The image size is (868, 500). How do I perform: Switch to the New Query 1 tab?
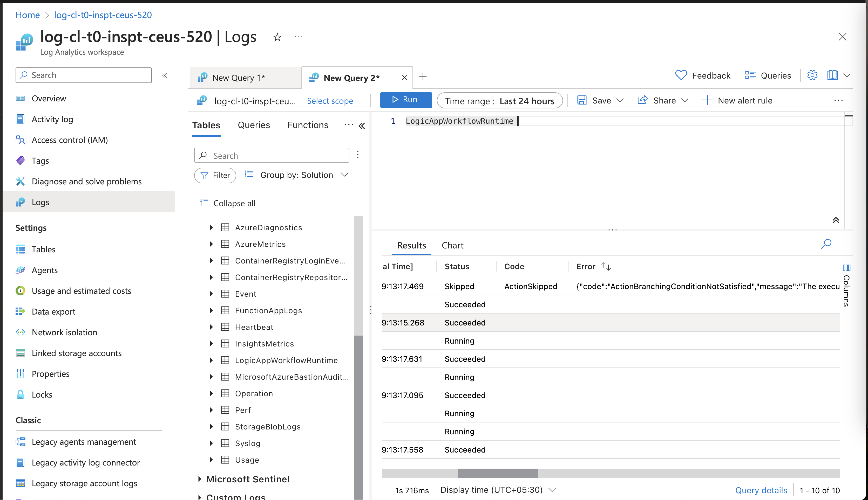[246, 78]
